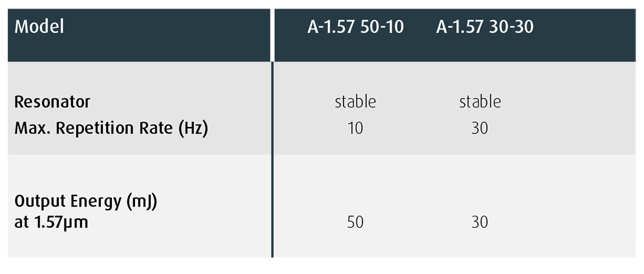The image size is (644, 274).
Task: Select the A-1.57 30-30 column header
Action: [485, 27]
